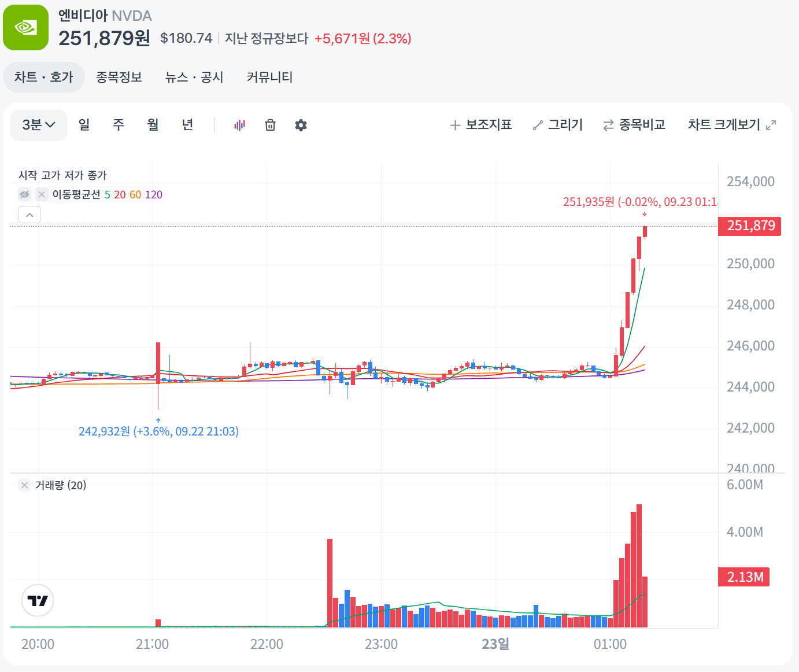Switch to the 차트 · 호가 tab
This screenshot has height=672, width=799.
tap(44, 77)
